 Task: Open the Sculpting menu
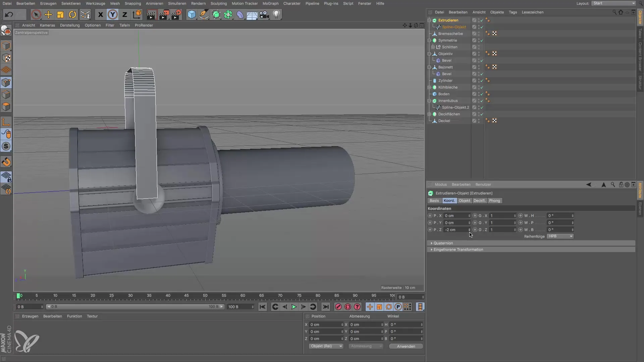[219, 3]
